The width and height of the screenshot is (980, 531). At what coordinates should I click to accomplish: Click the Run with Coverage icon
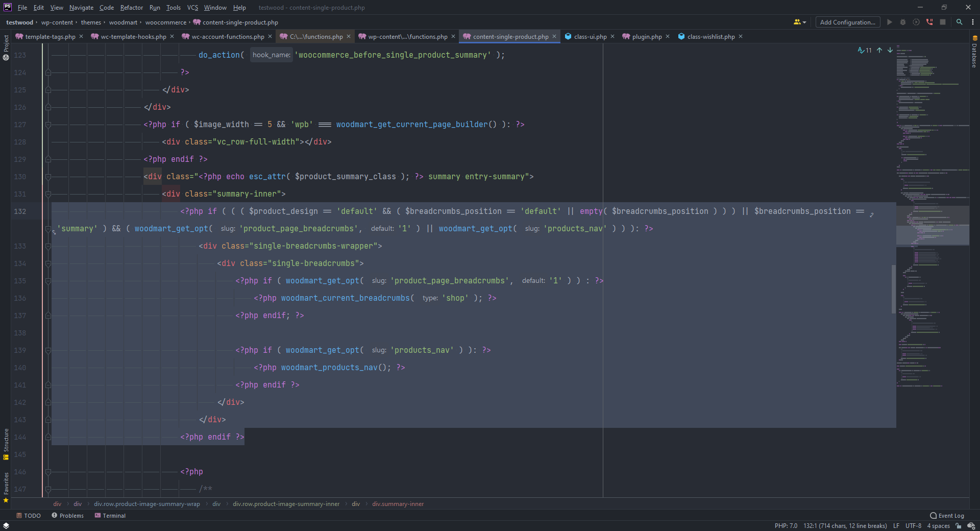pyautogui.click(x=916, y=22)
